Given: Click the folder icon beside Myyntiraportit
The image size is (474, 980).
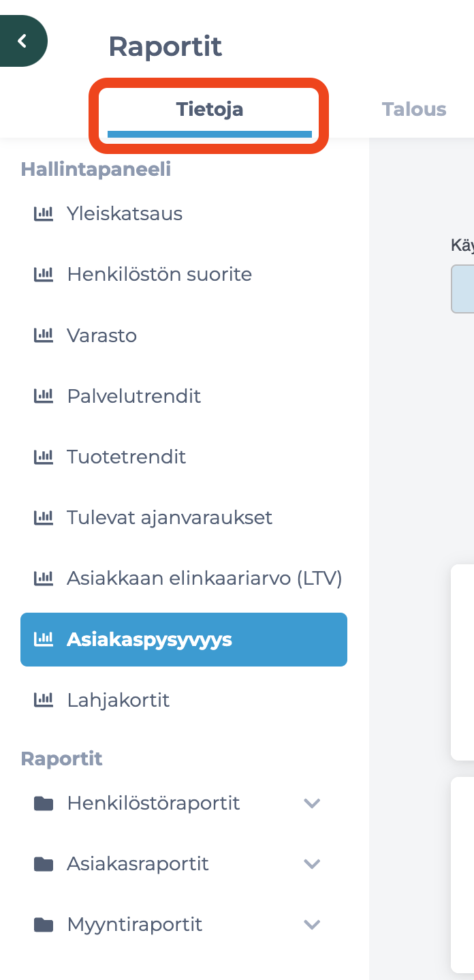Looking at the screenshot, I should [44, 925].
